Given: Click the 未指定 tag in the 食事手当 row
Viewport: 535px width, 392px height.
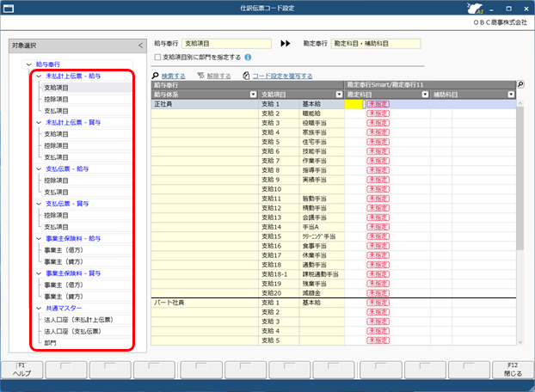Looking at the screenshot, I should (x=378, y=246).
